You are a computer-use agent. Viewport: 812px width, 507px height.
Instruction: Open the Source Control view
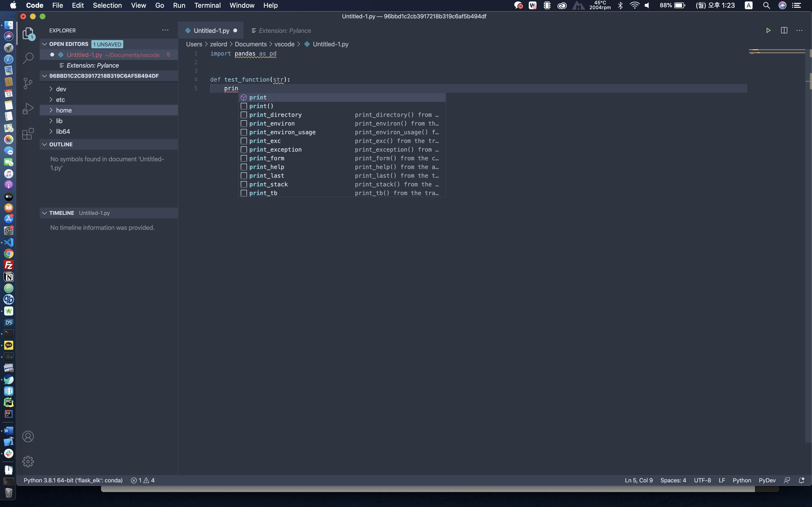[x=28, y=83]
